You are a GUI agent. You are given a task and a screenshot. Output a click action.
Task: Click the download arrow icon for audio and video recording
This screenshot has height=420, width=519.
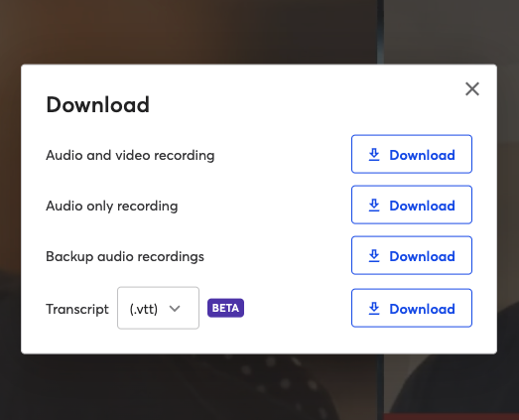374,155
